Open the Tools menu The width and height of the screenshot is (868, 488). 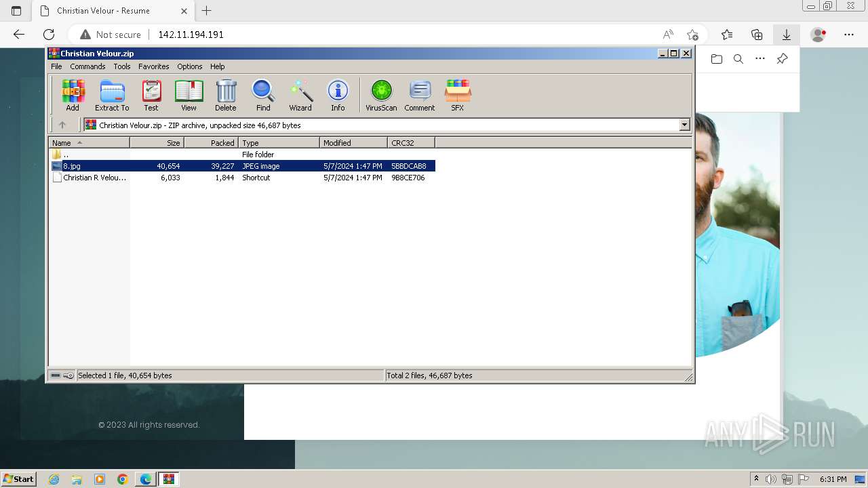coord(122,66)
